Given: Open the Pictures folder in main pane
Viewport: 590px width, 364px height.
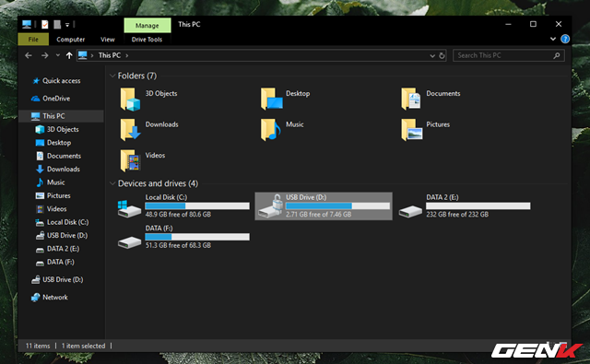Looking at the screenshot, I should click(425, 130).
